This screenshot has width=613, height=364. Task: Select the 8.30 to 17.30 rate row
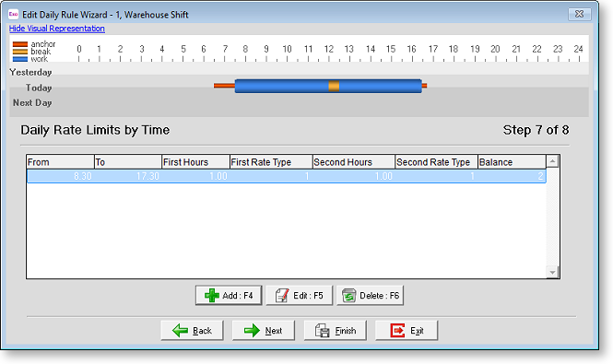click(x=286, y=176)
